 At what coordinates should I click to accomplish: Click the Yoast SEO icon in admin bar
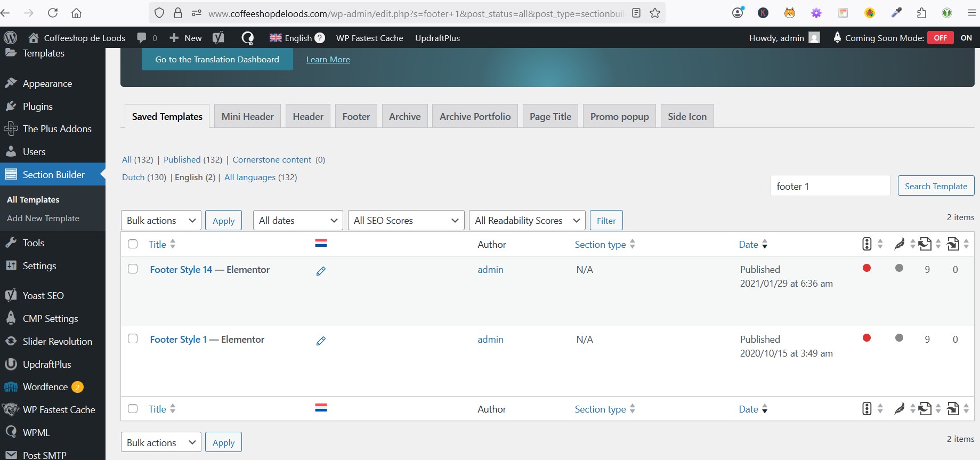218,38
